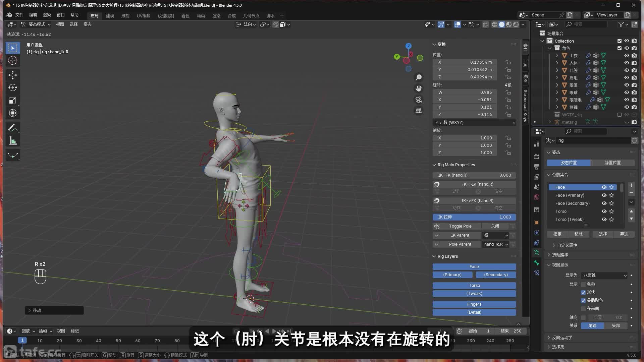This screenshot has width=644, height=362.
Task: Open the IK Parent 根 dropdown
Action: pos(495,235)
